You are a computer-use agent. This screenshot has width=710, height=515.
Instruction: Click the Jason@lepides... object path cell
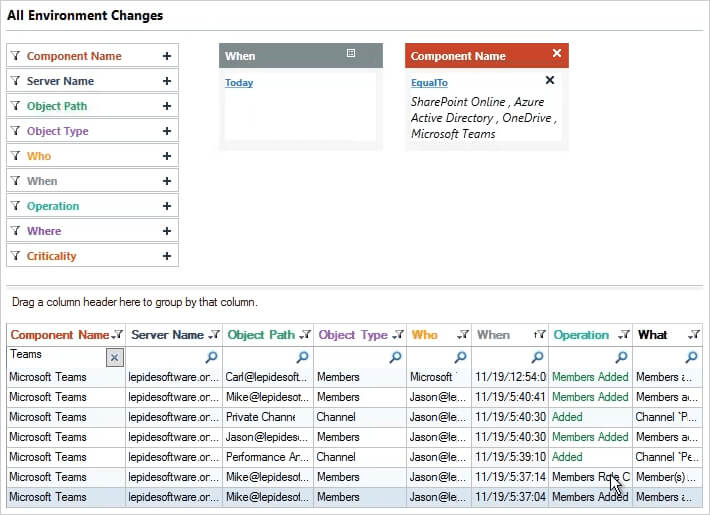[268, 437]
